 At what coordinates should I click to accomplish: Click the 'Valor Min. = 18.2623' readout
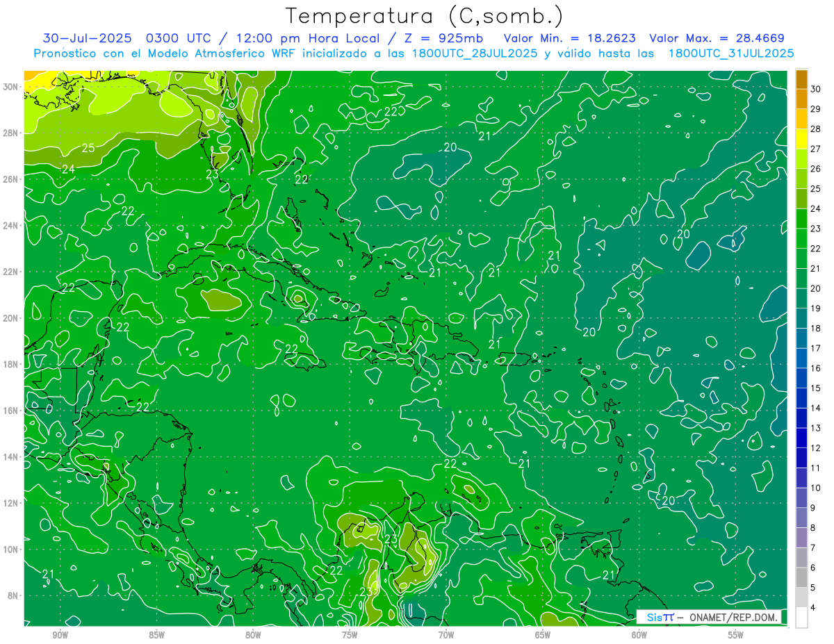click(x=570, y=38)
